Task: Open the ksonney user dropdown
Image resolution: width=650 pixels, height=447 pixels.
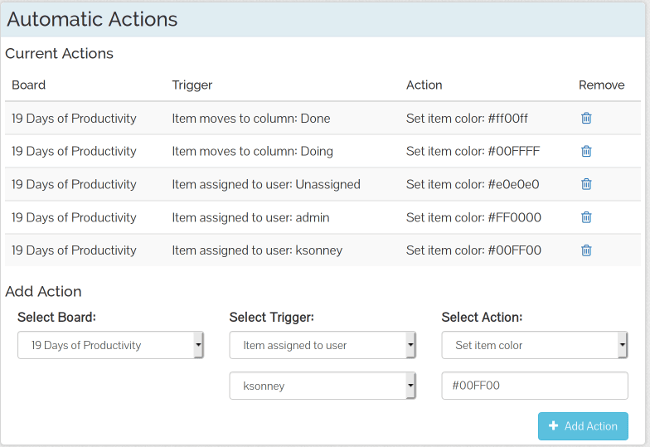Action: [x=322, y=386]
